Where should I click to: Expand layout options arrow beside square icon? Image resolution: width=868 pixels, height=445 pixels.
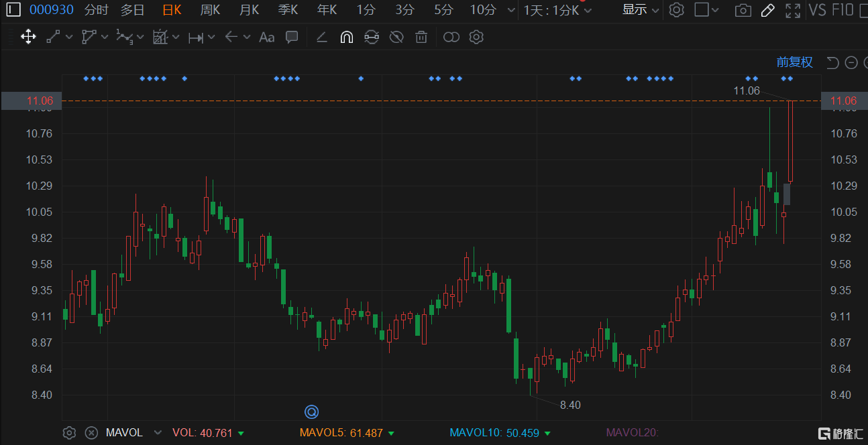(x=715, y=10)
